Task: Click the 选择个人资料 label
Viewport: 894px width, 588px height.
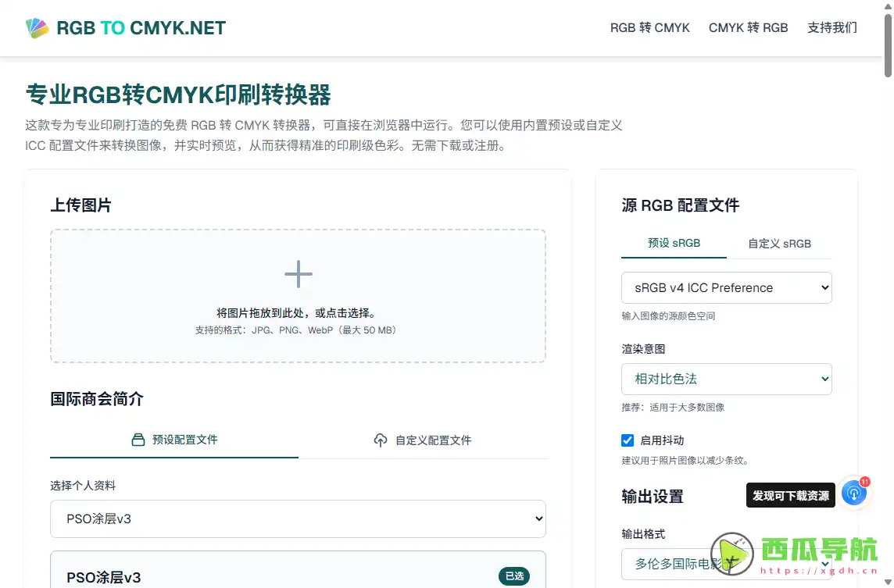Action: point(83,486)
